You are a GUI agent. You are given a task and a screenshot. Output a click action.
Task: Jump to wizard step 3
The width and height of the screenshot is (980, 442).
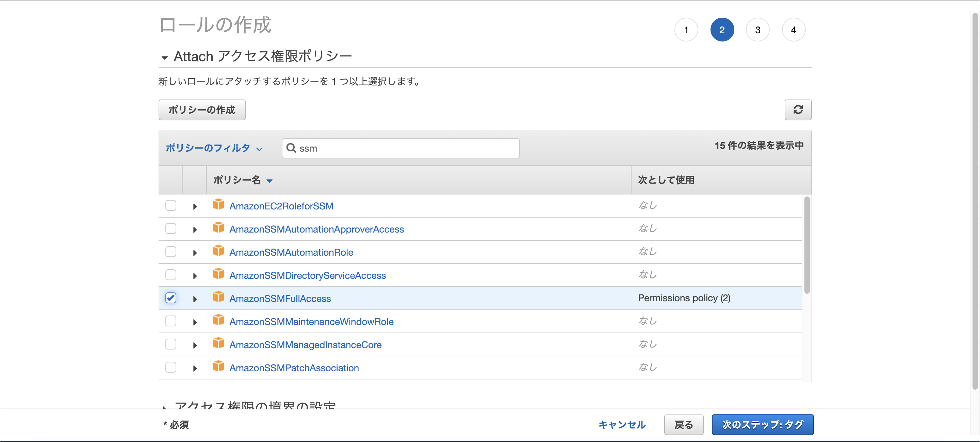(x=757, y=30)
